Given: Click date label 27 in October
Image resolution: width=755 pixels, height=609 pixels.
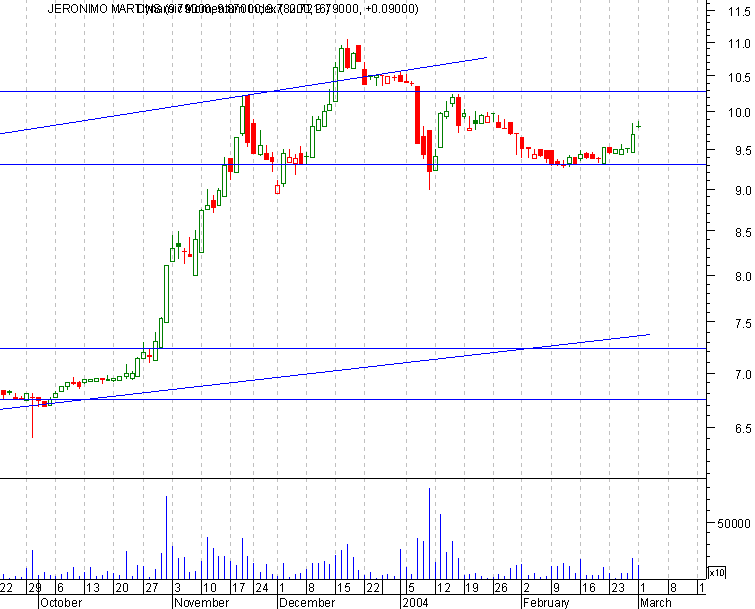Looking at the screenshot, I should point(152,588).
